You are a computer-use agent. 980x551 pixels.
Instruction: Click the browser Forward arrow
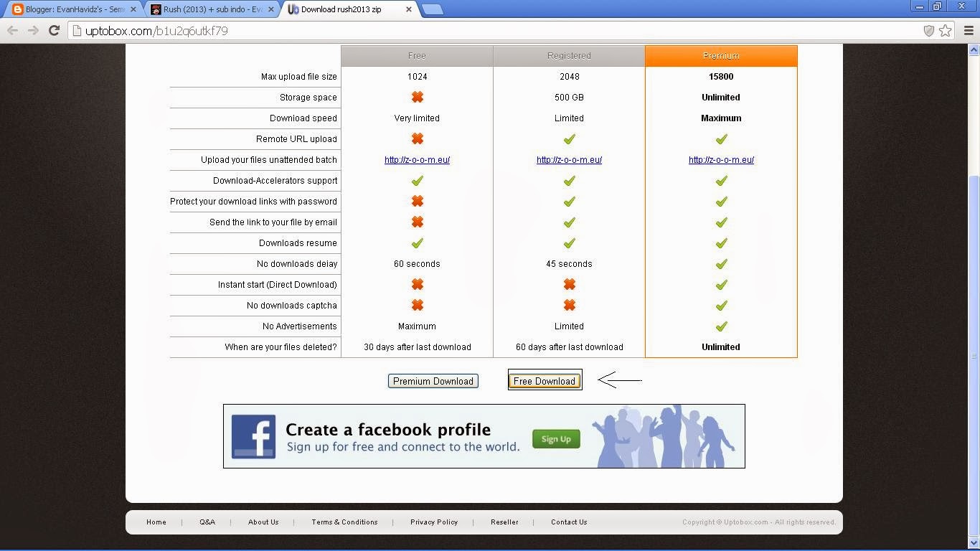tap(33, 31)
